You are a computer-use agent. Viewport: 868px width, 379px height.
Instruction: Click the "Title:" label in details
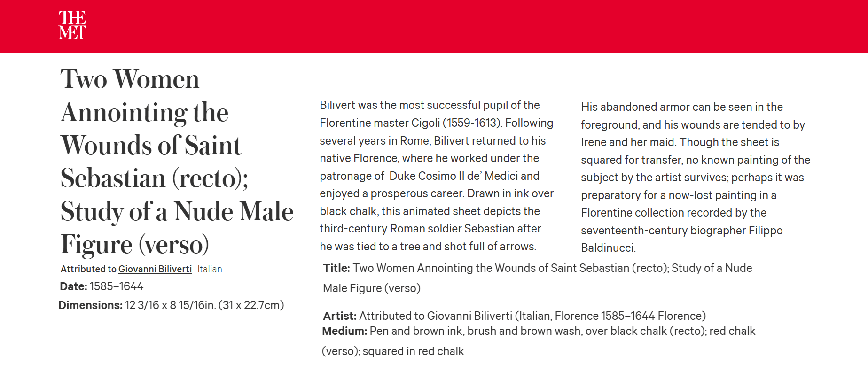tap(336, 268)
